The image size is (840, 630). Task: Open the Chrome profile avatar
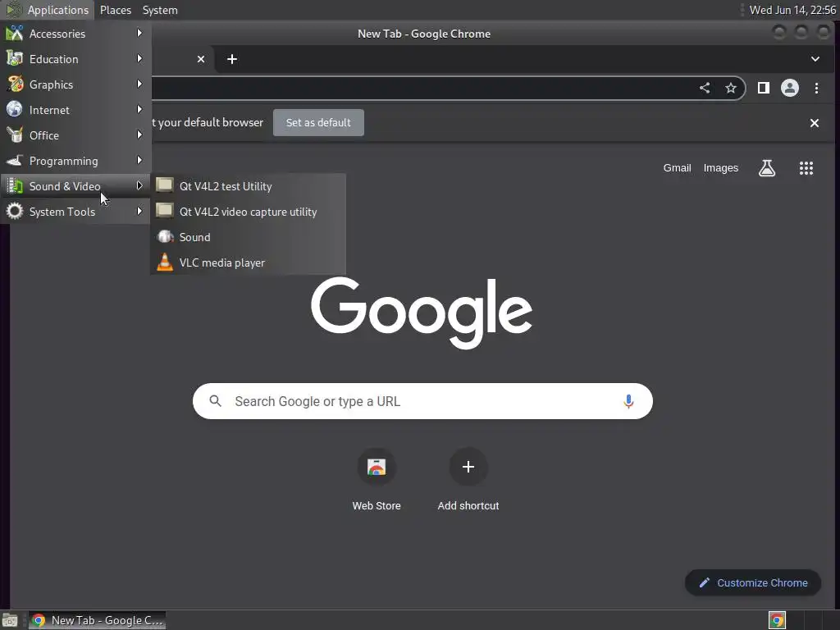[790, 89]
